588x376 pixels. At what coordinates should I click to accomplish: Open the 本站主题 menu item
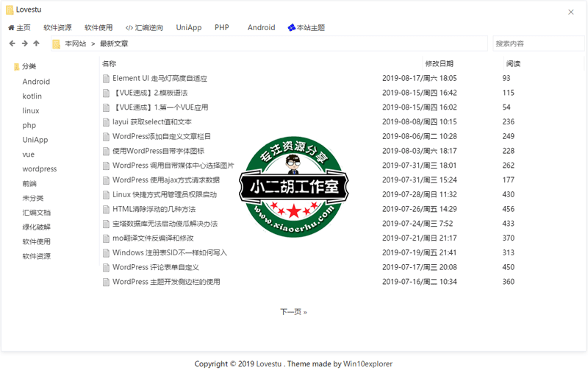point(306,28)
